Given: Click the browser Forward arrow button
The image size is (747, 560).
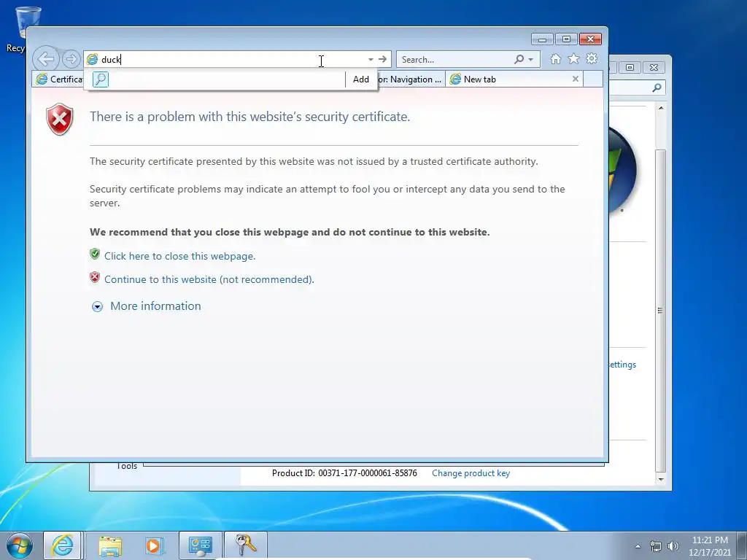Looking at the screenshot, I should coord(71,59).
